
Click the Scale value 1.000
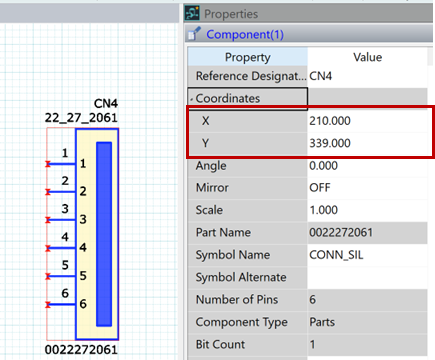click(367, 210)
